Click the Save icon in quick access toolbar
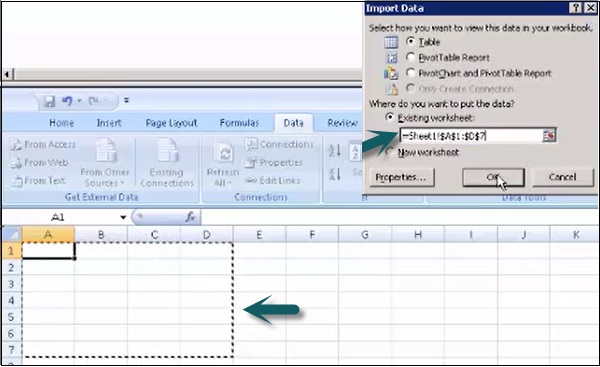 click(x=49, y=101)
